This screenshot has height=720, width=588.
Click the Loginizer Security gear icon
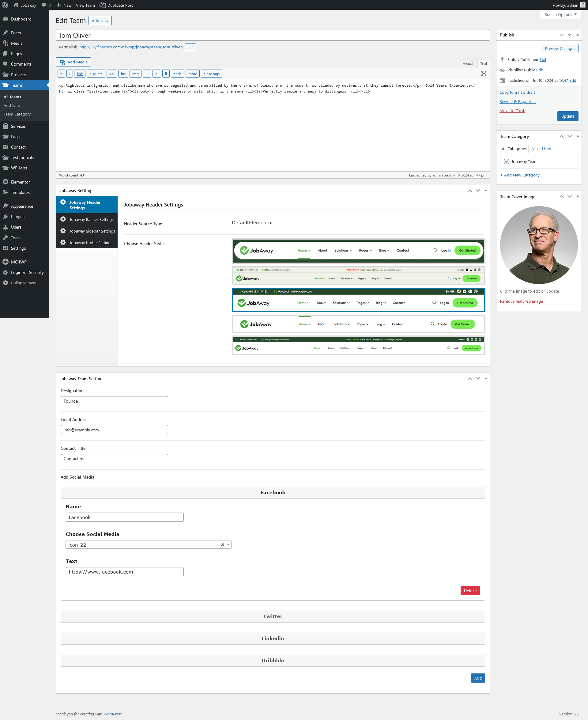pos(6,272)
